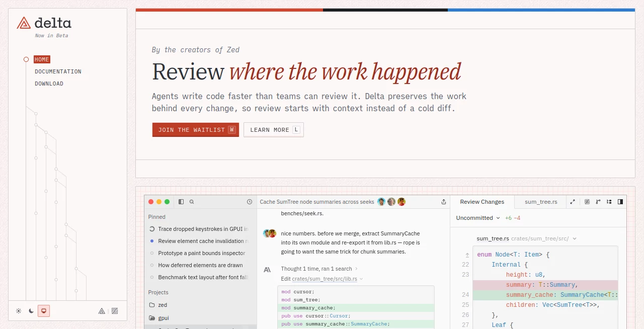
Task: Click line number 25 in the diff gutter
Action: point(465,305)
